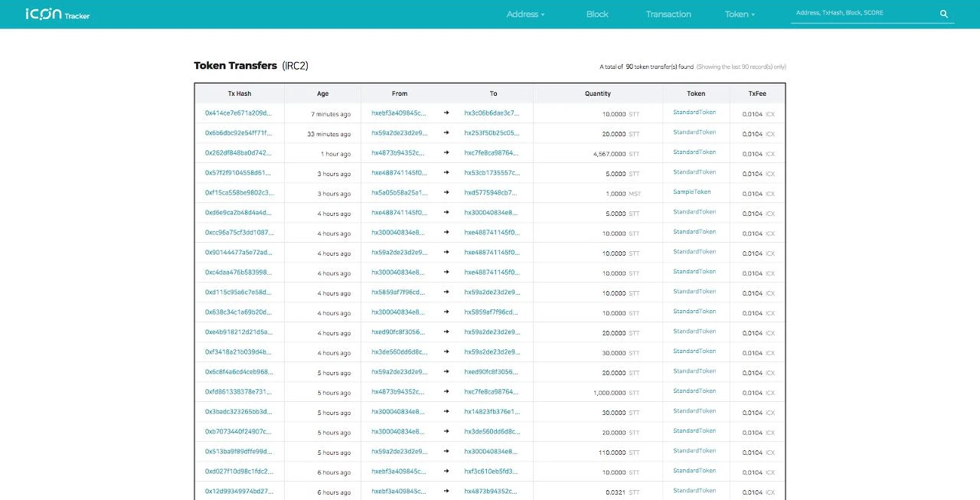Click the Quantity column header
Screen dimensions: 980x500
598,93
